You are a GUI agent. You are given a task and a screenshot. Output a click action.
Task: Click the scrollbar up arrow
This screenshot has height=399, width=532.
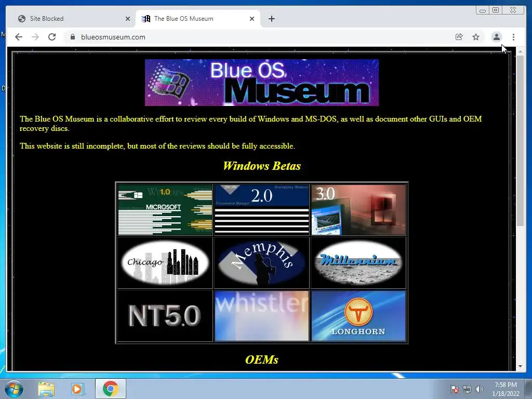(520, 51)
